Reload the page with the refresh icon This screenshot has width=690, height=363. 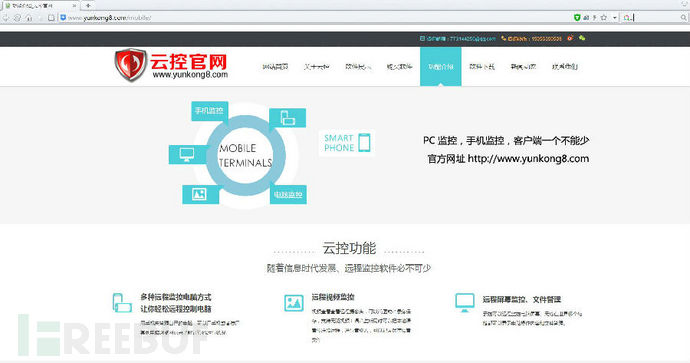tap(18, 18)
